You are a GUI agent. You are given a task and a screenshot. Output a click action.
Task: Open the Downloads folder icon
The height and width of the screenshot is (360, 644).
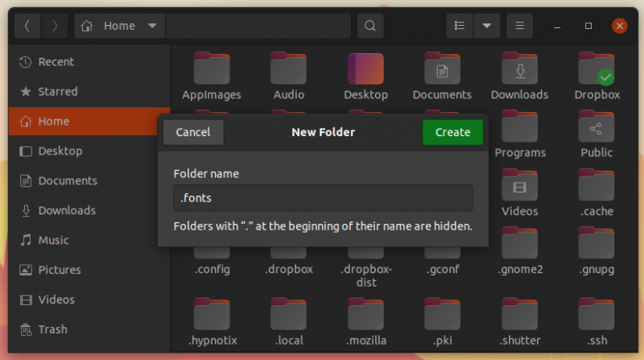click(519, 69)
